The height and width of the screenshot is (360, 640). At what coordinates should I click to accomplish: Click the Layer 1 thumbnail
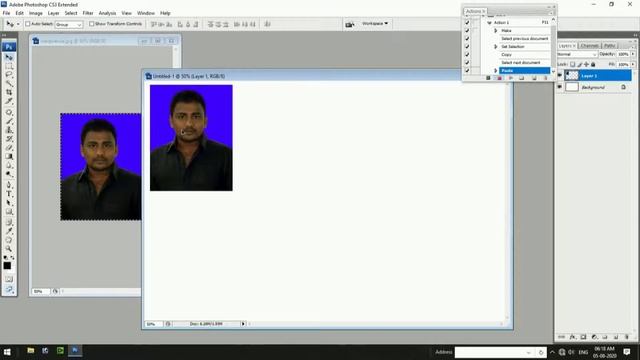tap(571, 76)
